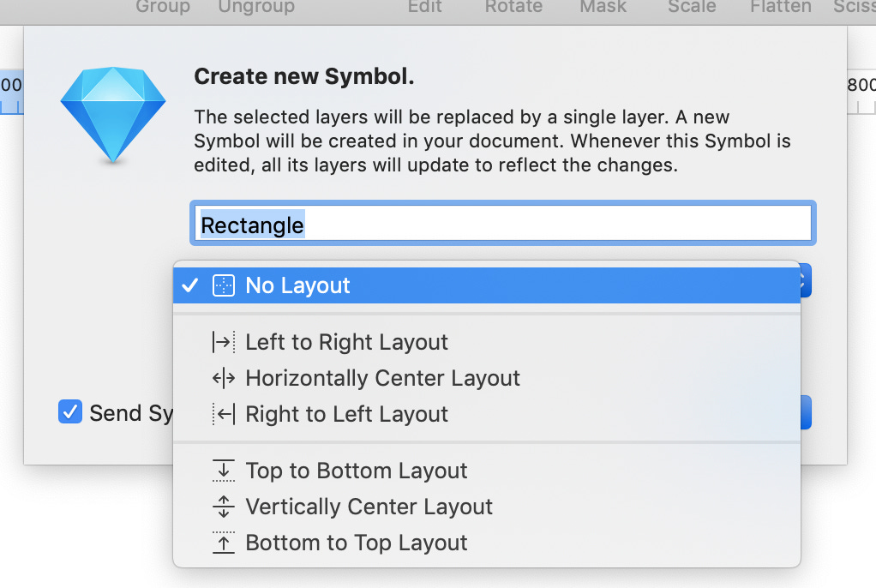Select the Top to Bottom Layout menu entry
This screenshot has width=876, height=588.
point(357,470)
